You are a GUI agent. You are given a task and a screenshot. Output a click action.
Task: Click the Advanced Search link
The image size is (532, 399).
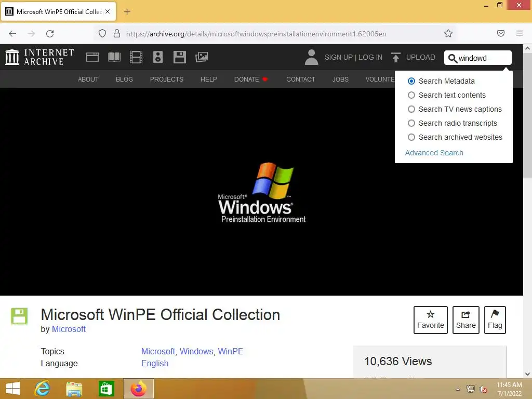pyautogui.click(x=434, y=153)
